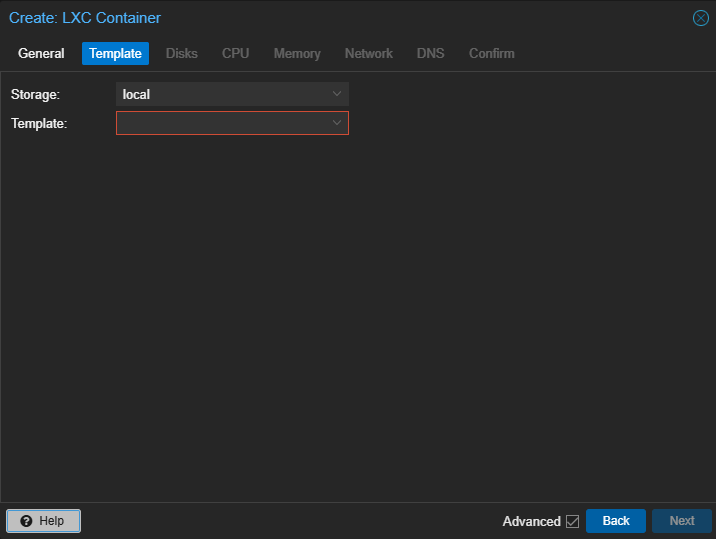Click the Storage field showing local
The image size is (716, 539).
click(x=232, y=94)
